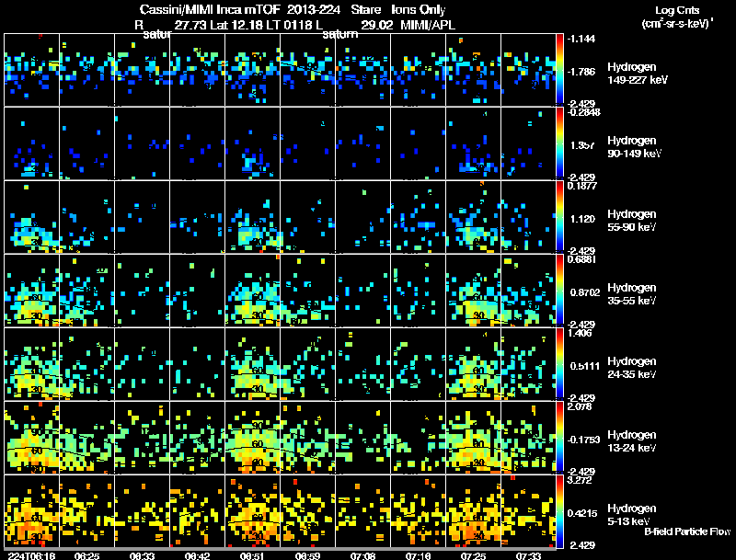Click the MIMI/APL text in header

[x=428, y=25]
